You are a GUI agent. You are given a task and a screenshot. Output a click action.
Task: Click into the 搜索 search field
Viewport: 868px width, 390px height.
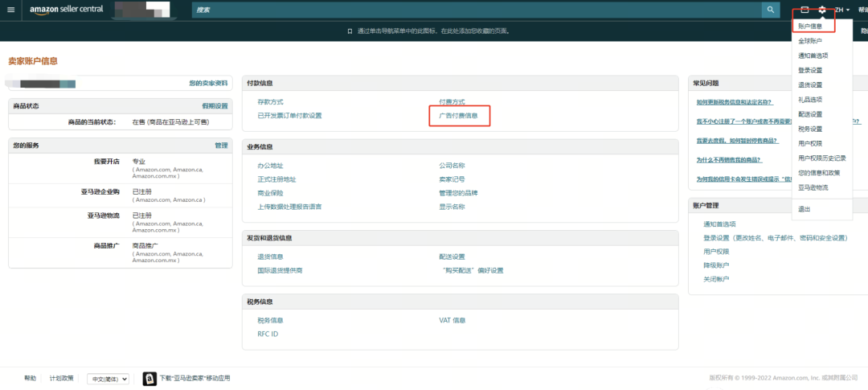coord(477,10)
